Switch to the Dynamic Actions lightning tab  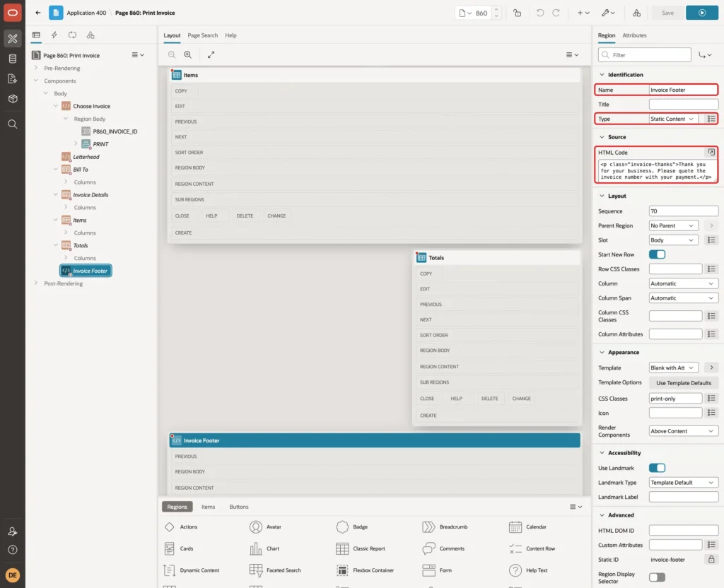click(54, 35)
